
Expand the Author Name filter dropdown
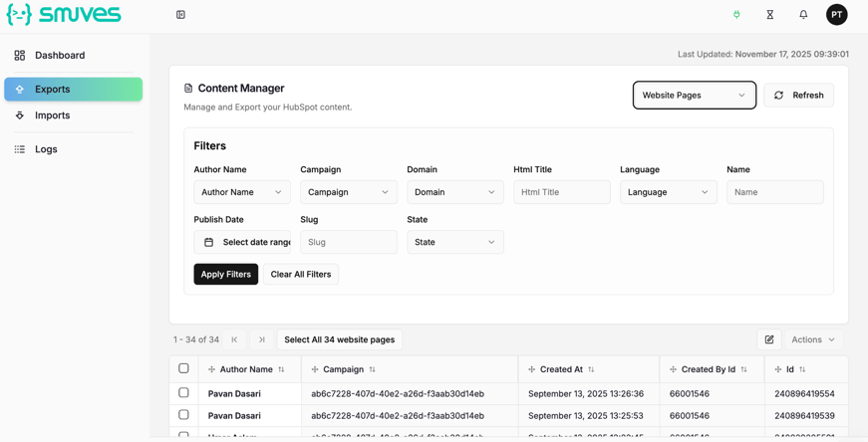pos(241,192)
